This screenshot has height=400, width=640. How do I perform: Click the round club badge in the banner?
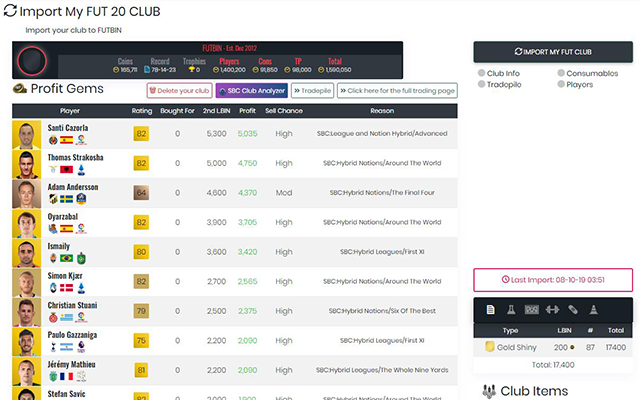pos(32,61)
